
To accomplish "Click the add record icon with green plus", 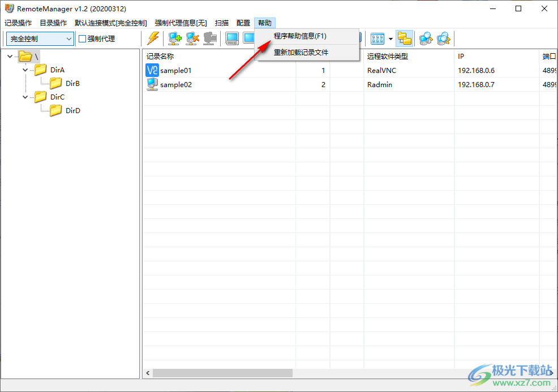I will click(175, 38).
